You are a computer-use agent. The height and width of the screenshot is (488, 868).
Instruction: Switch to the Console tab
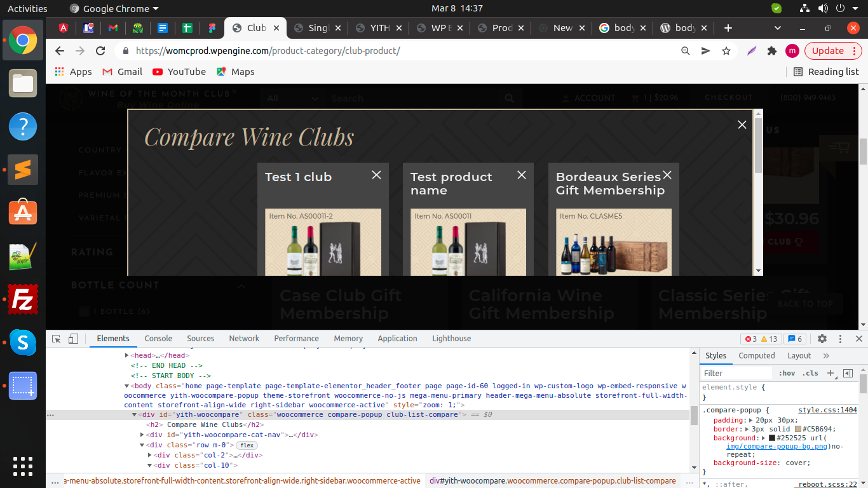158,339
